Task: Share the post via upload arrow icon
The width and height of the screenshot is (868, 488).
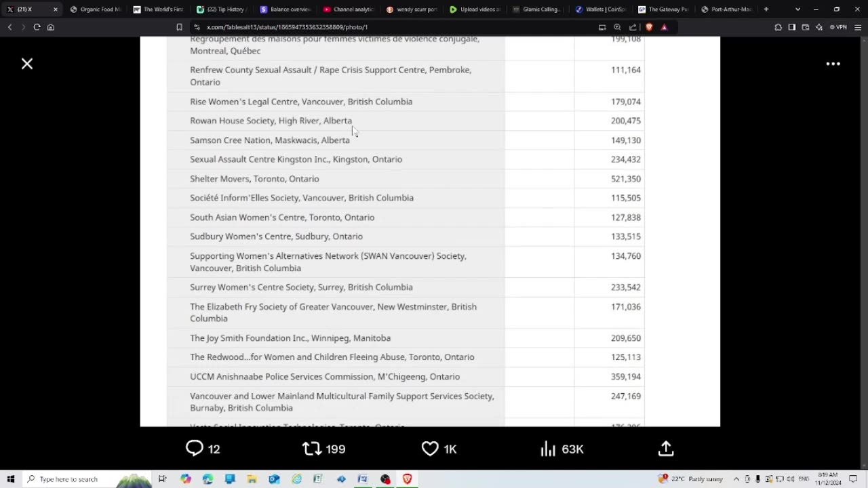Action: (x=666, y=449)
